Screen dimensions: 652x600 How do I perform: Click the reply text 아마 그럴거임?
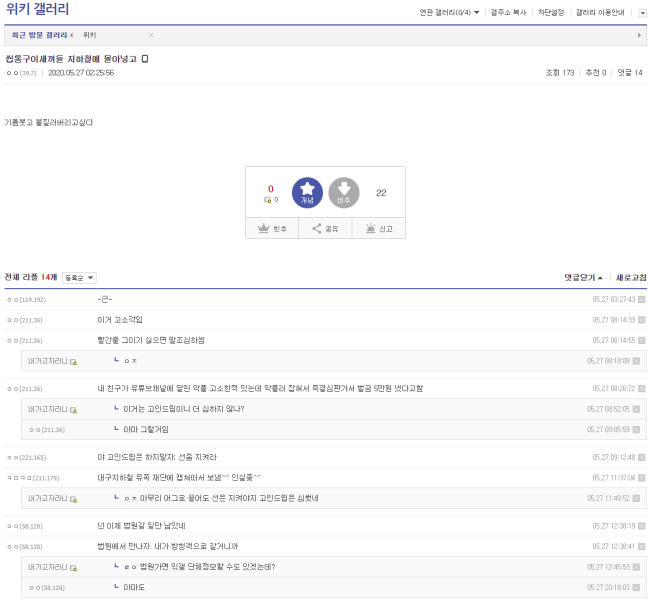tap(146, 430)
